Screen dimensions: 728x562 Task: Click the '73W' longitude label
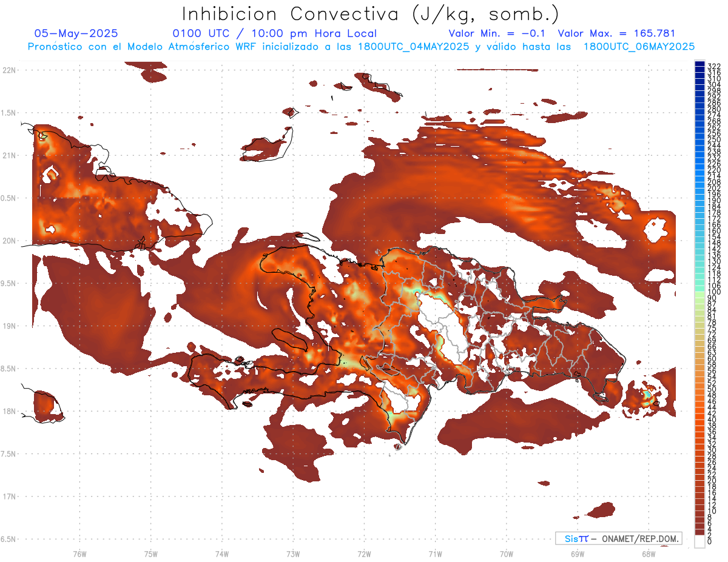pyautogui.click(x=293, y=554)
